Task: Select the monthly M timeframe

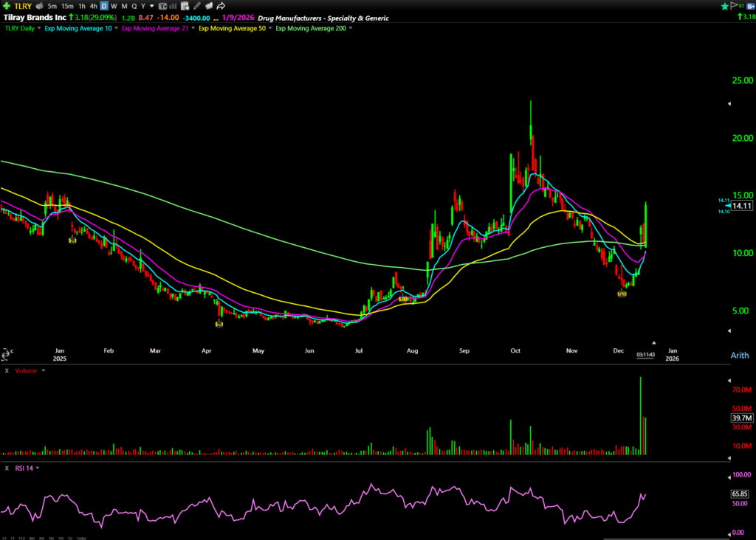Action: click(x=123, y=6)
